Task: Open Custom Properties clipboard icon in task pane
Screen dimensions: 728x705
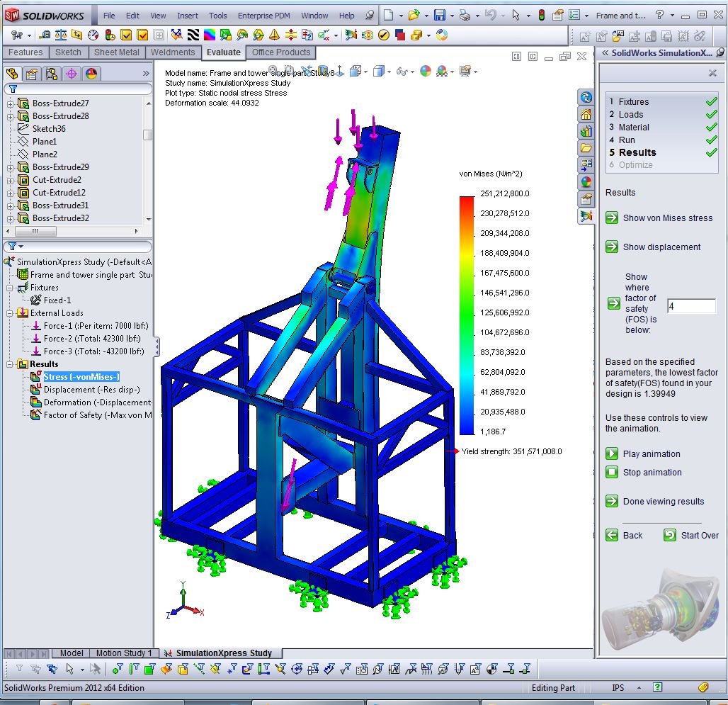Action: click(x=586, y=199)
